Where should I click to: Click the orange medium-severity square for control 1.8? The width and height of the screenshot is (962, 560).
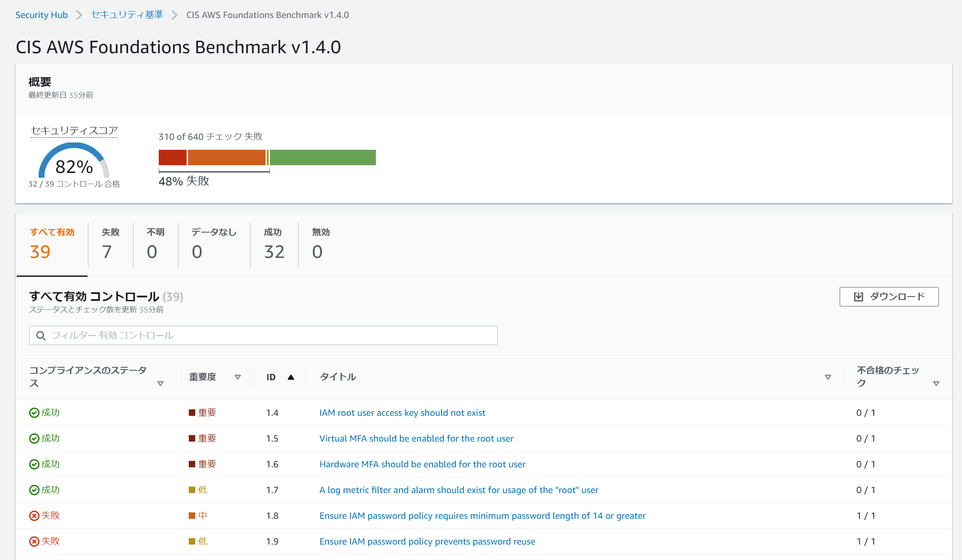(192, 516)
